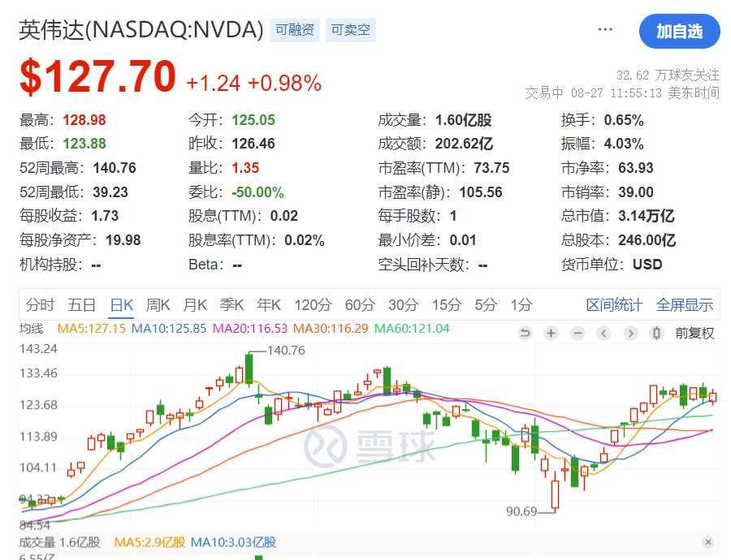The width and height of the screenshot is (731, 560).
Task: Open 区间统计 range statistics
Action: [x=615, y=305]
